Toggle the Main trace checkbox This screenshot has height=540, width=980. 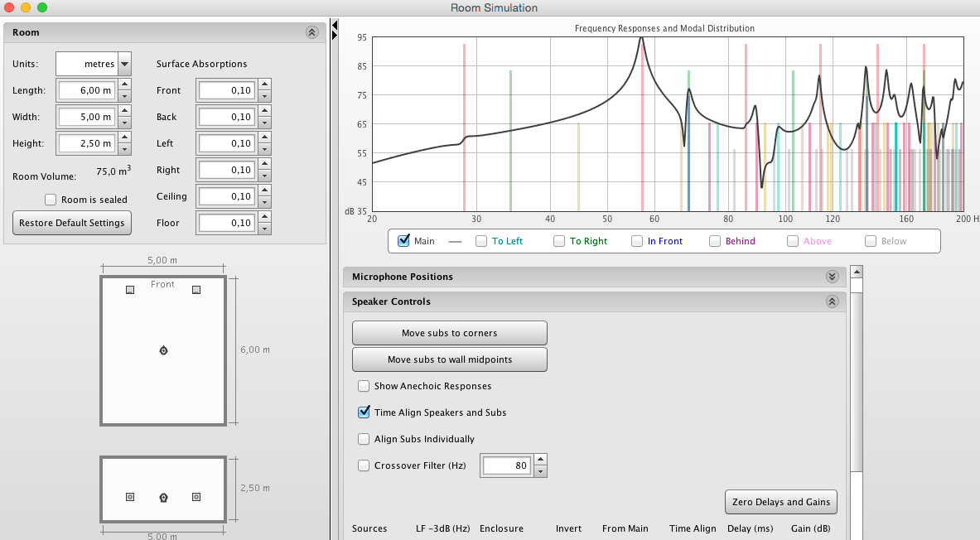[404, 241]
